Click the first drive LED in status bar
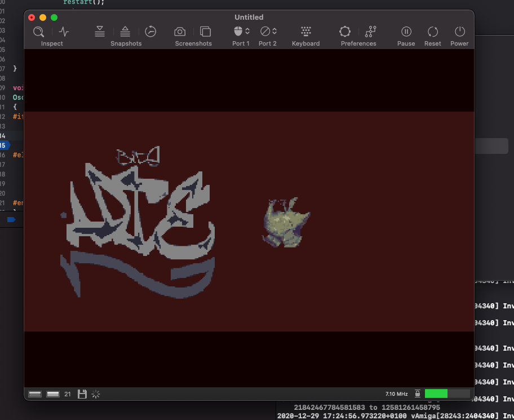This screenshot has width=514, height=420. click(35, 394)
